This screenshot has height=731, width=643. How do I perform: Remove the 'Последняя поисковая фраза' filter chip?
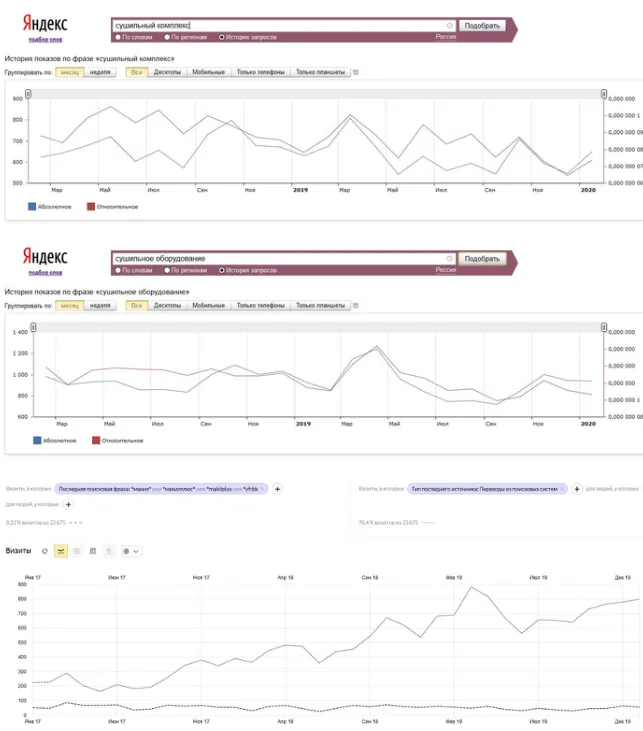click(262, 489)
